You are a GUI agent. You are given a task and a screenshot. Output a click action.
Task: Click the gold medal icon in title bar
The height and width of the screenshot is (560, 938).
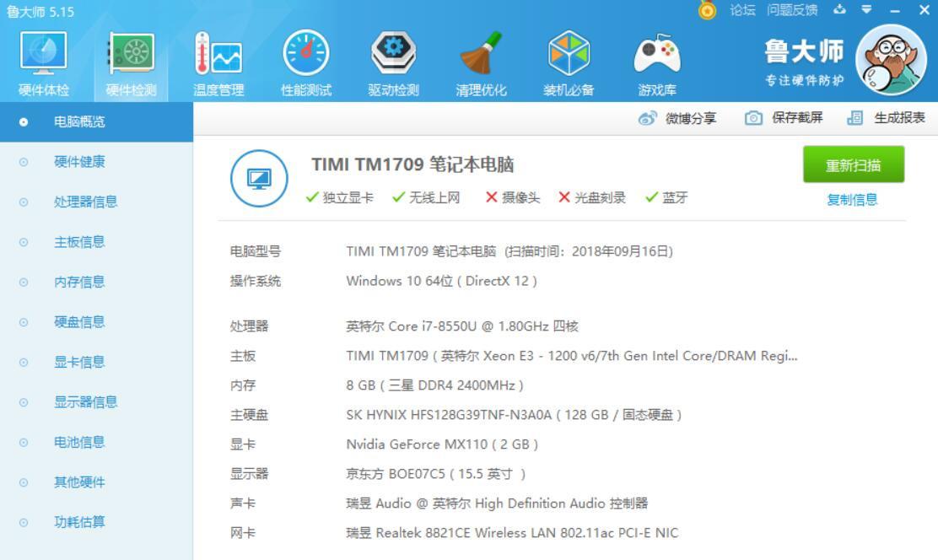(707, 9)
